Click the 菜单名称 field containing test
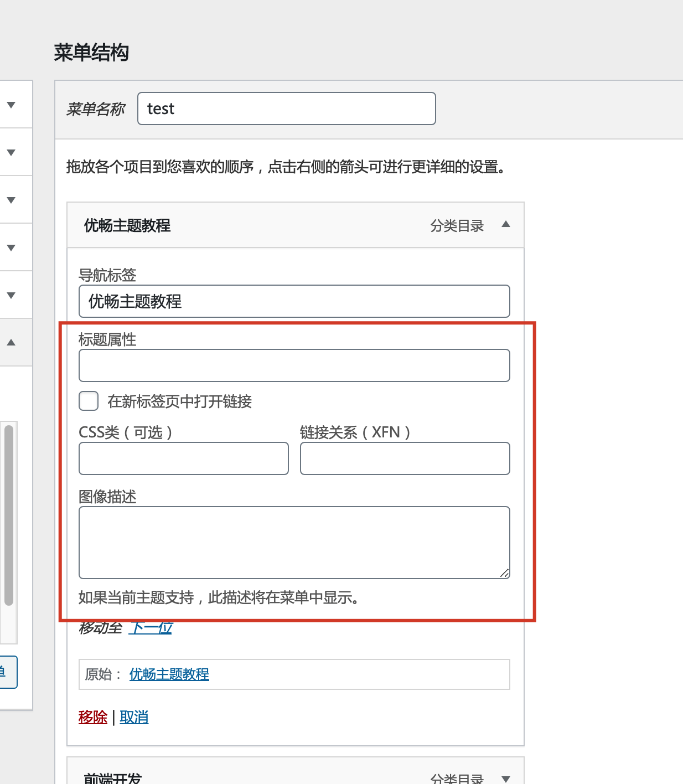The height and width of the screenshot is (784, 683). (x=286, y=109)
